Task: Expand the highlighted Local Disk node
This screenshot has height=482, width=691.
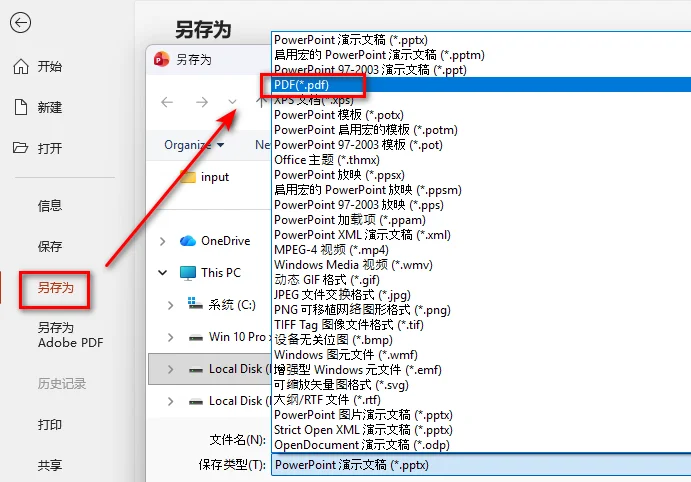Action: click(171, 369)
